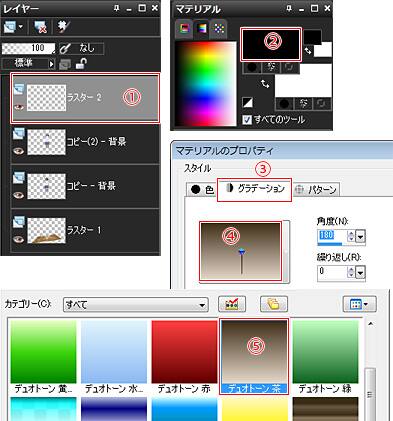Toggle the すべてのツール checkbox
This screenshot has height=421, width=393.
(247, 119)
